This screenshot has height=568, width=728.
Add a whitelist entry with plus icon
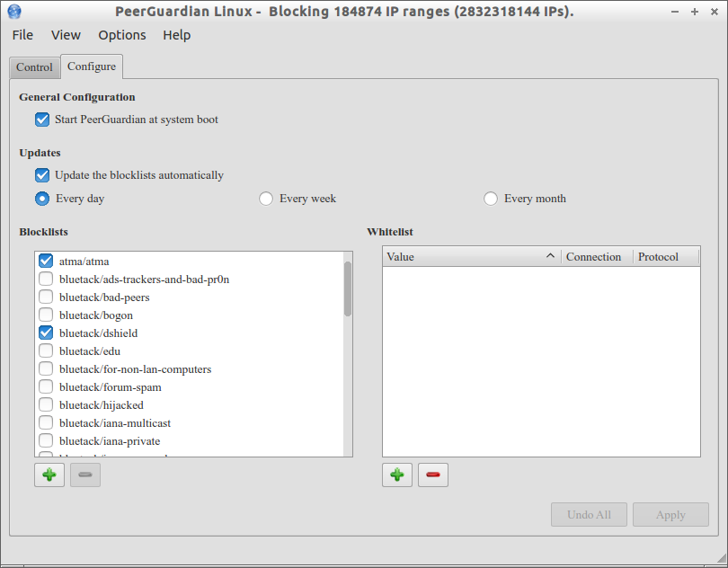pos(397,475)
